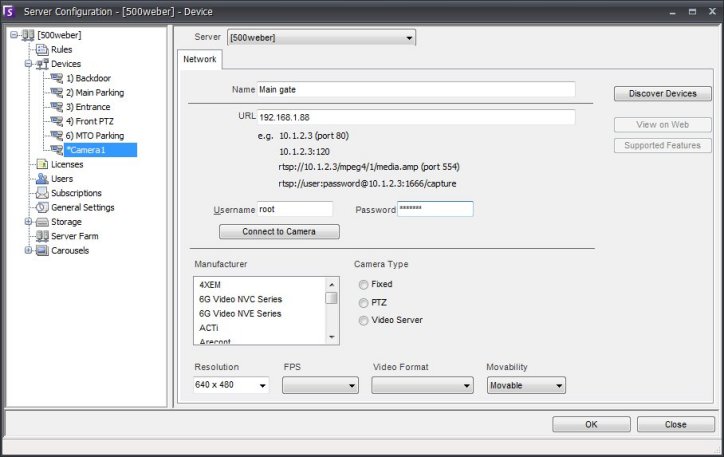Click camera icon beside *Camera1

coord(56,150)
